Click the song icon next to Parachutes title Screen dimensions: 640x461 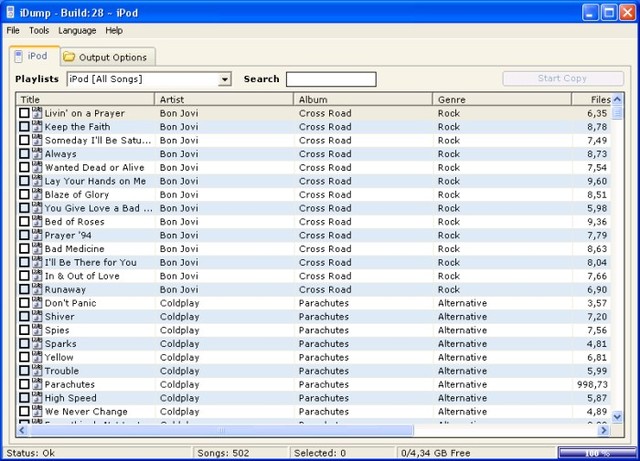tap(37, 384)
